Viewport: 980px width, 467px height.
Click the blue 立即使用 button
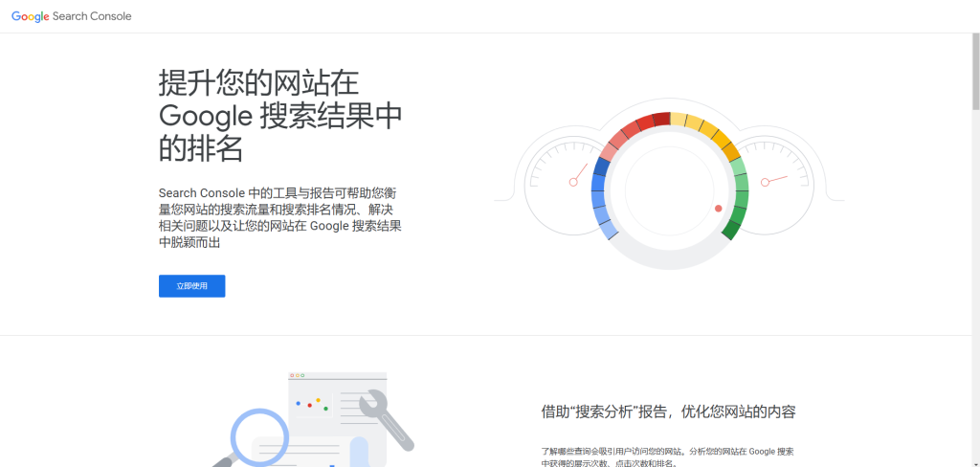191,286
